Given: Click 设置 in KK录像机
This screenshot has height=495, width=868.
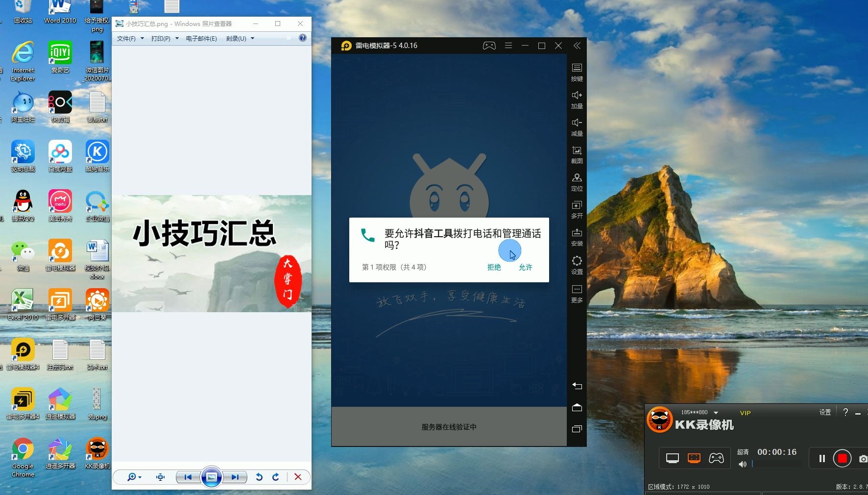Looking at the screenshot, I should click(x=825, y=412).
